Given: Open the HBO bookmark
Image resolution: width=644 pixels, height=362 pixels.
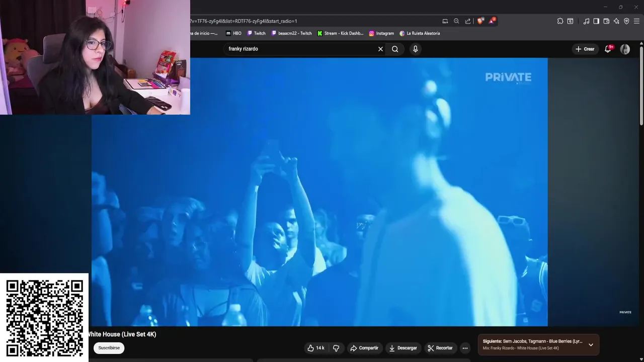Looking at the screenshot, I should coord(233,33).
